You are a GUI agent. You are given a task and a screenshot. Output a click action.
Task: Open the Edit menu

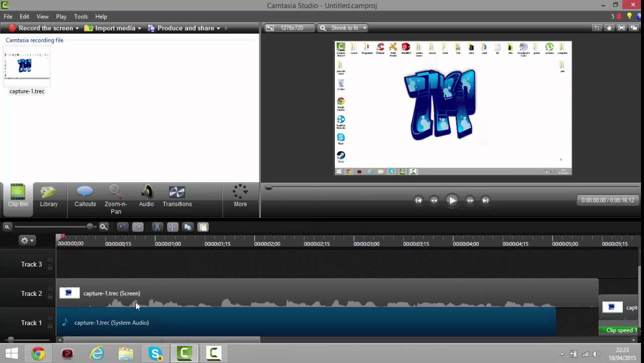(24, 16)
